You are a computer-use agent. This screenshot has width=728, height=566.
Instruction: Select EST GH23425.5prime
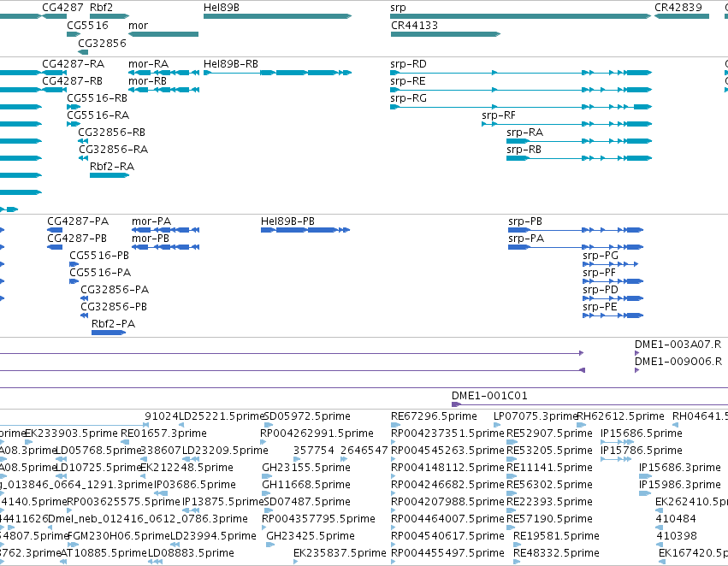pyautogui.click(x=311, y=536)
